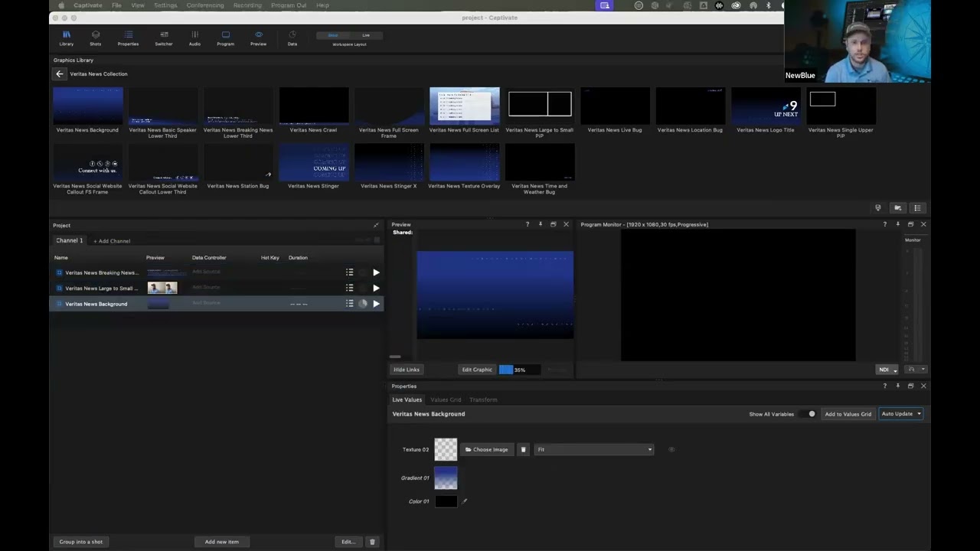Open help for the Properties panel
This screenshot has width=980, height=551.
tap(884, 386)
